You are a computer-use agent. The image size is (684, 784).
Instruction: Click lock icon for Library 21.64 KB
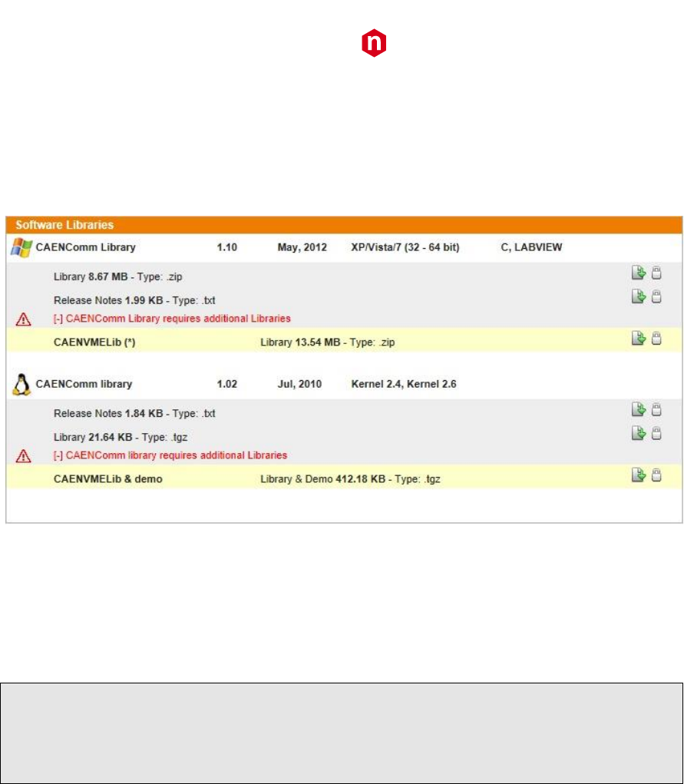coord(656,433)
